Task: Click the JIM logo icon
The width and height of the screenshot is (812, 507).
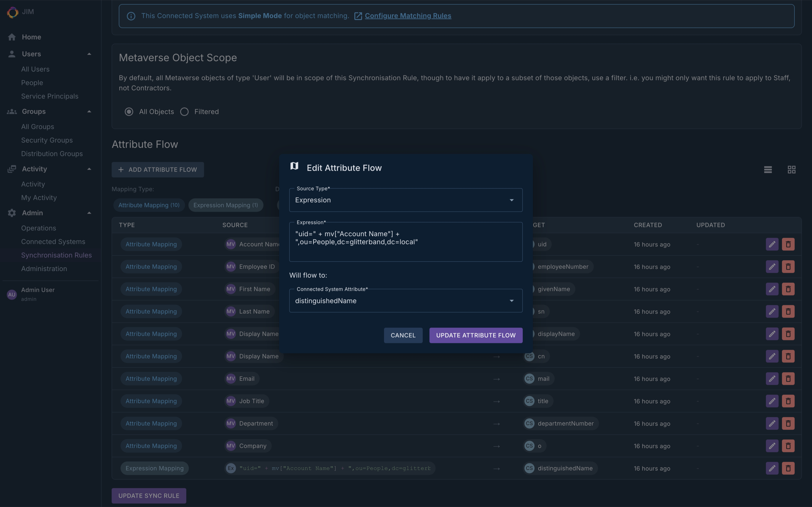Action: (12, 12)
